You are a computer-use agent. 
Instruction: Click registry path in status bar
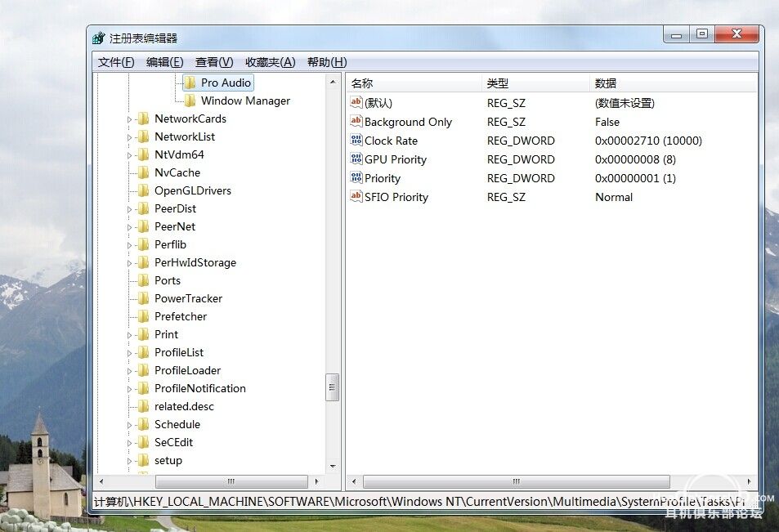(419, 502)
